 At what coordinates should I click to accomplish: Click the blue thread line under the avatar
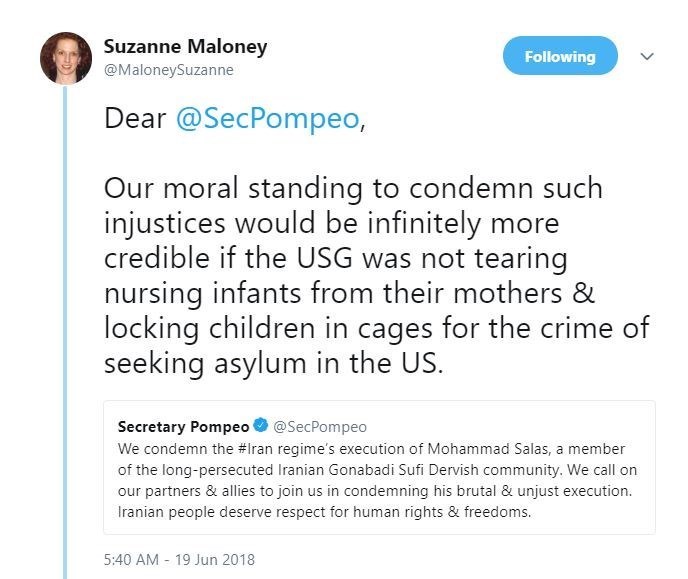[66, 300]
